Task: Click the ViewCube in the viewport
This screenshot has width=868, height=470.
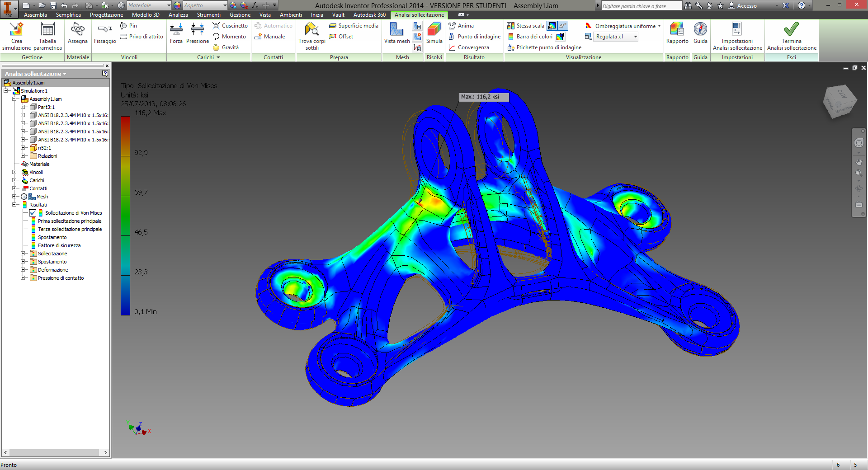Action: pos(840,102)
